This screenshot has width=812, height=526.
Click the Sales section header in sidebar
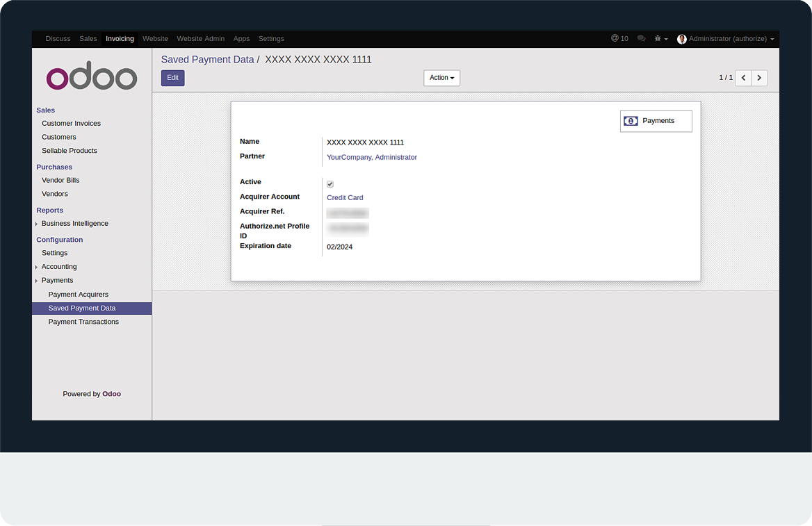46,110
